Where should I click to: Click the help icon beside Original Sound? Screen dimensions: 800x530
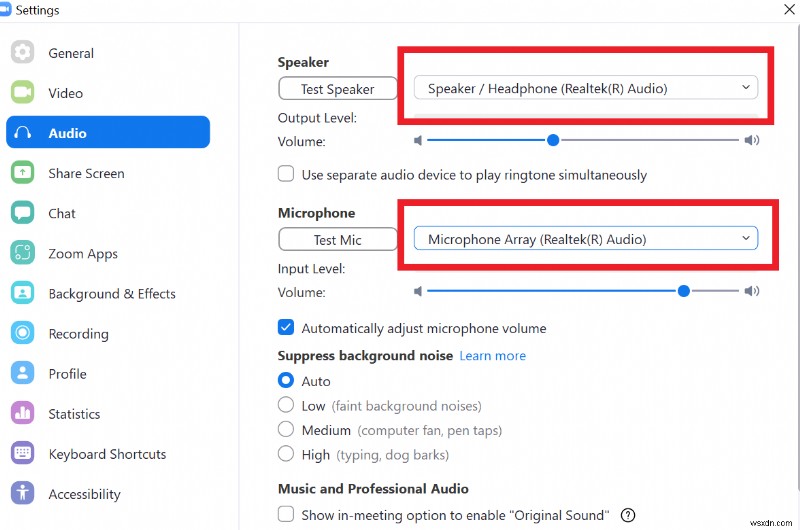[x=628, y=515]
